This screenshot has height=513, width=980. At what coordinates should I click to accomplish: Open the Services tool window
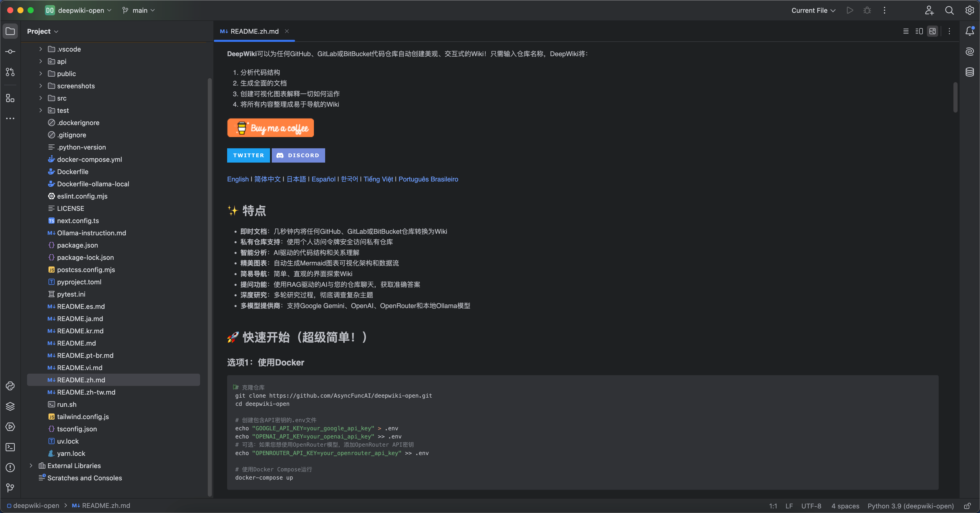pos(10,427)
